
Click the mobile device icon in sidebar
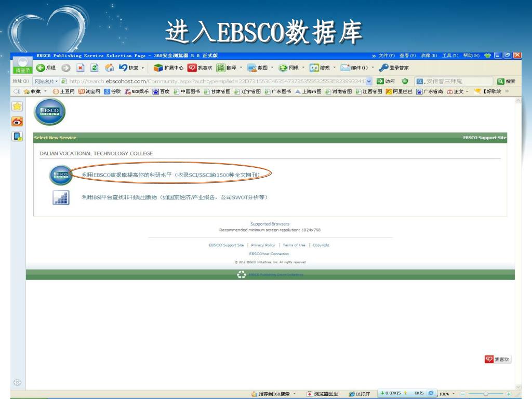17,137
